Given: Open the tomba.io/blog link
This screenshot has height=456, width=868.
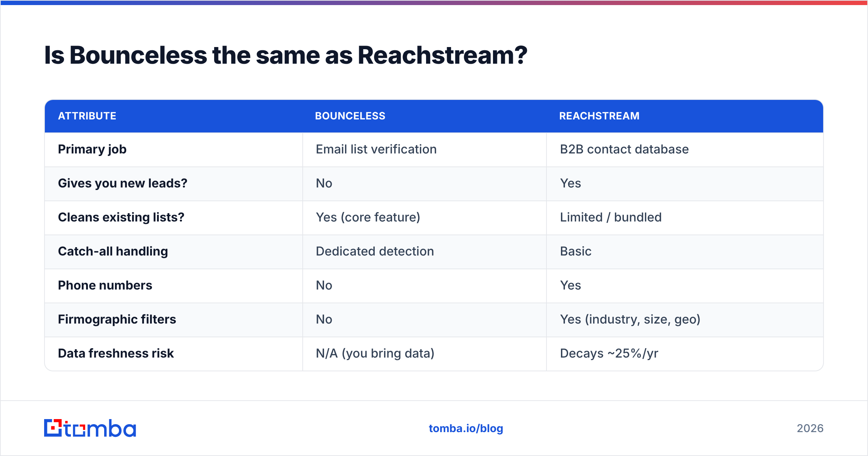Looking at the screenshot, I should pyautogui.click(x=466, y=428).
